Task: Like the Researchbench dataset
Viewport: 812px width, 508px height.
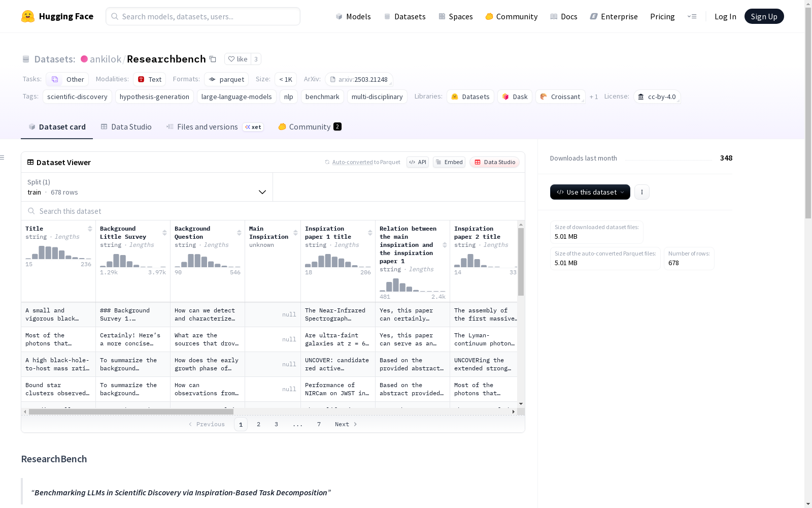Action: point(238,59)
